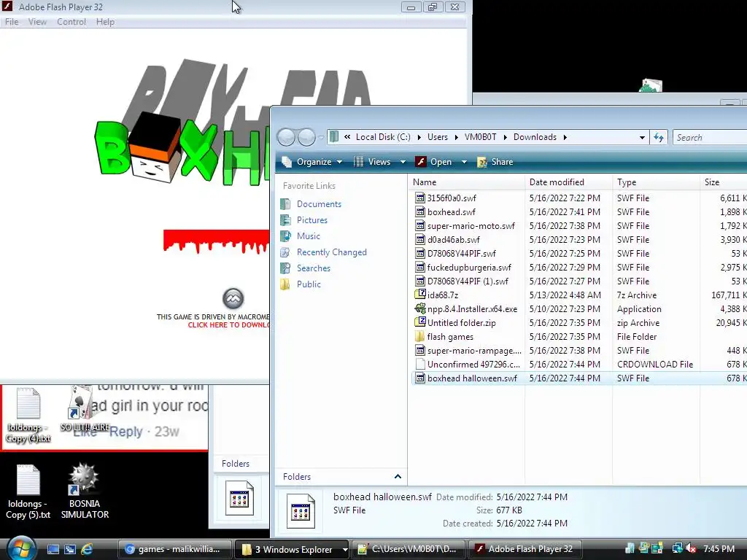747x560 pixels.
Task: Click the red CLICK HERE TO DOWNLOAD link
Action: [x=228, y=324]
